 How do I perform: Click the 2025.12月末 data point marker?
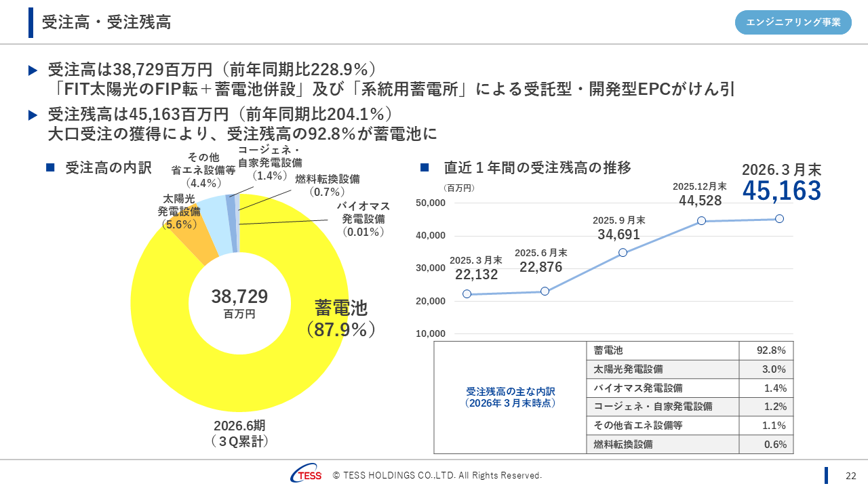click(x=701, y=220)
